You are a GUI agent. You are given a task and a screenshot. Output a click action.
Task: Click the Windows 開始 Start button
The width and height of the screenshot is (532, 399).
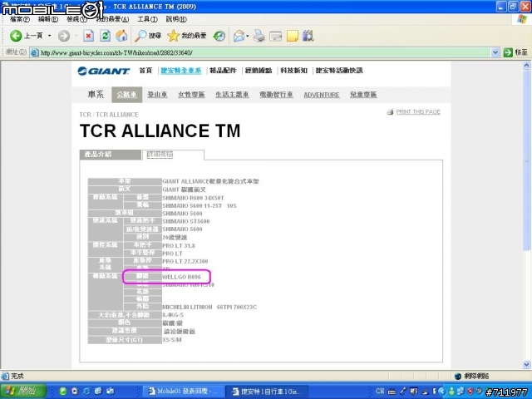(x=23, y=392)
